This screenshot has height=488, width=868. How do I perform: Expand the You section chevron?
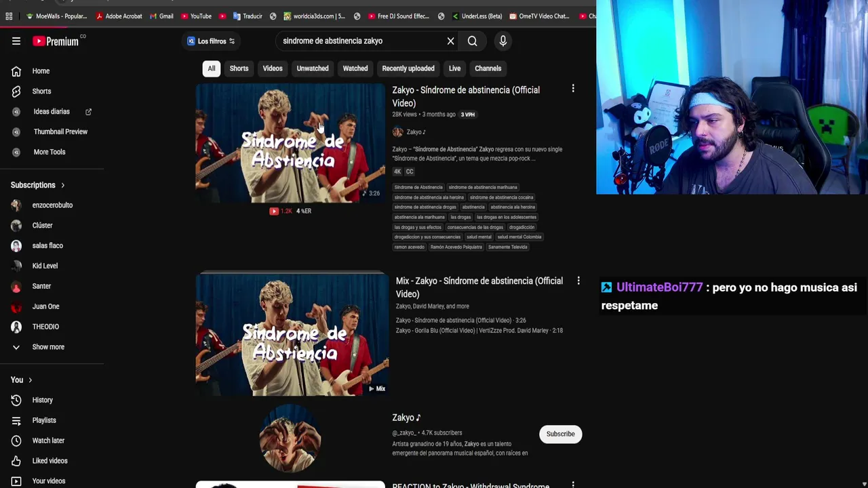30,380
